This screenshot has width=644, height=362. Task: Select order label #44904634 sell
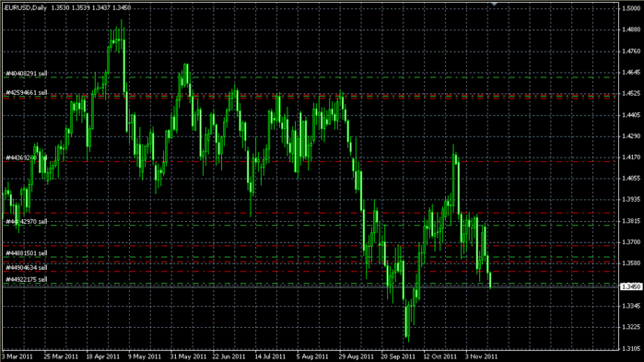click(27, 268)
